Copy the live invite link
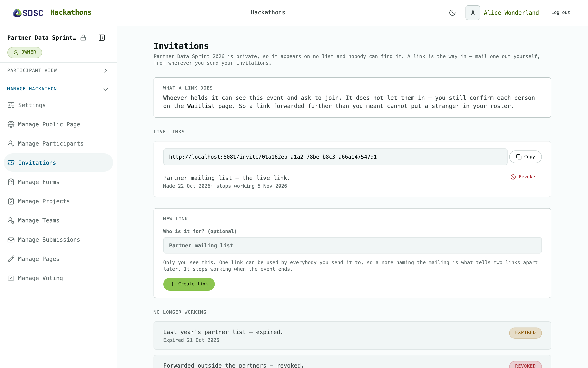Image resolution: width=588 pixels, height=368 pixels. pos(525,157)
